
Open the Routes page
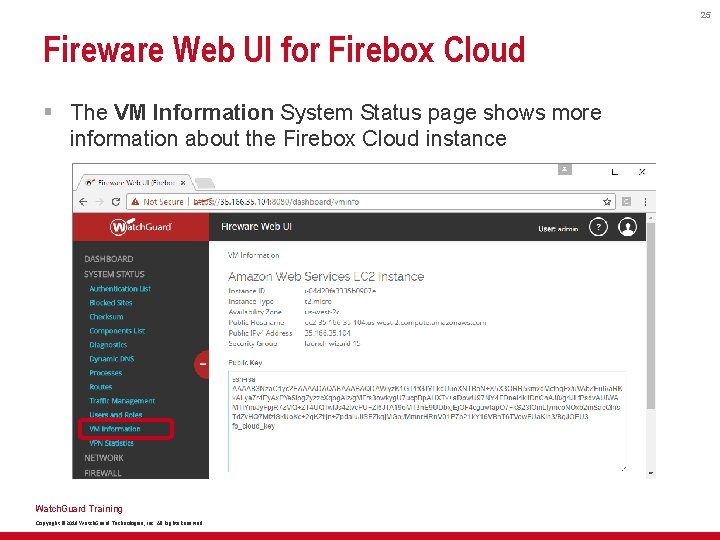[101, 387]
